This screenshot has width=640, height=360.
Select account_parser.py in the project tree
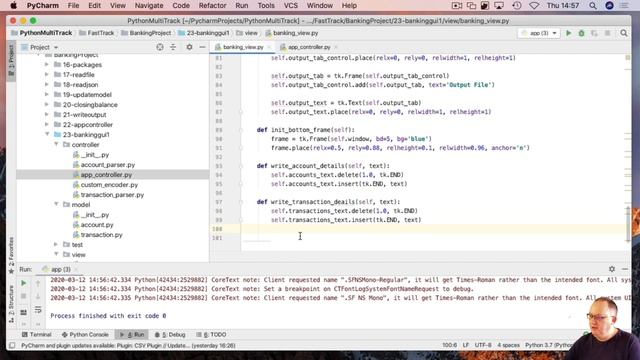108,164
